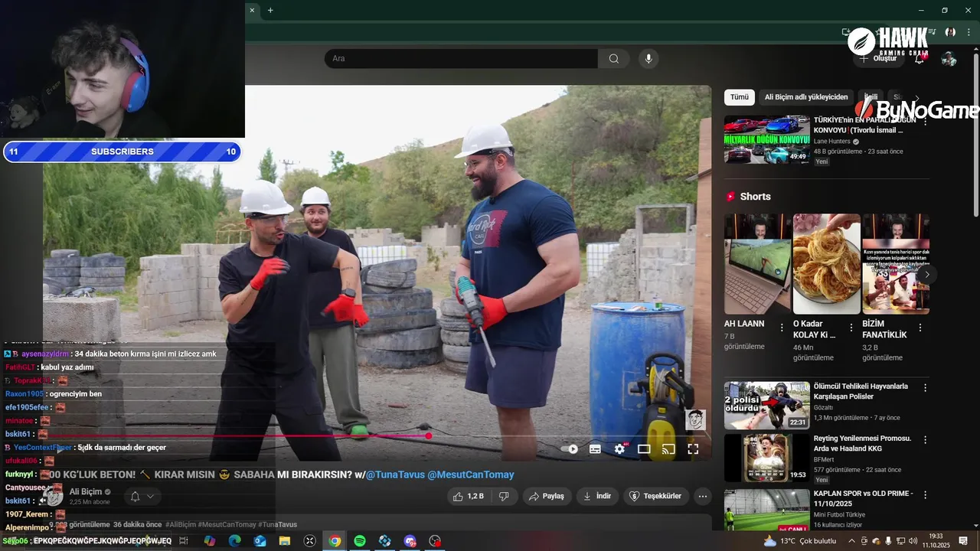Screen dimensions: 980x551
Task: Click the Ara search input field
Action: [461, 59]
